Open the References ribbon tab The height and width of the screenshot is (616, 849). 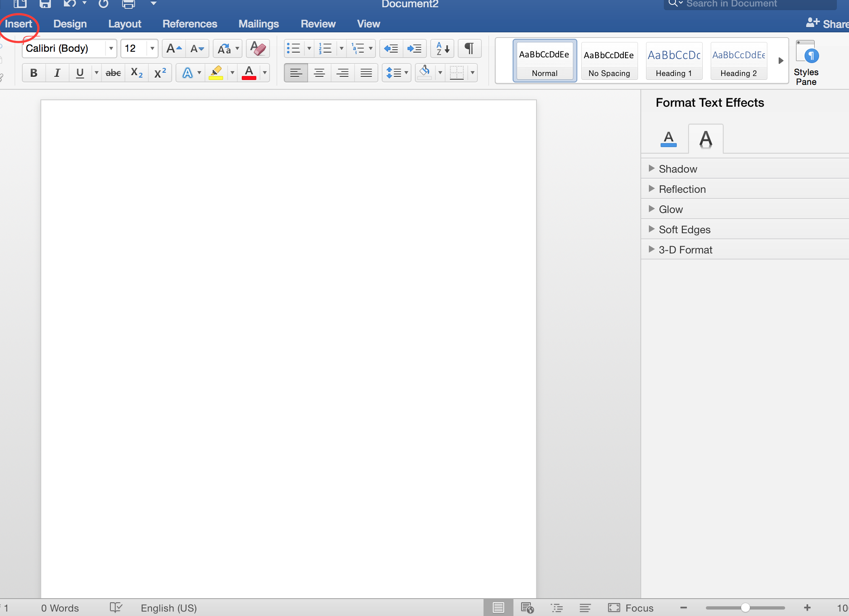pyautogui.click(x=190, y=24)
